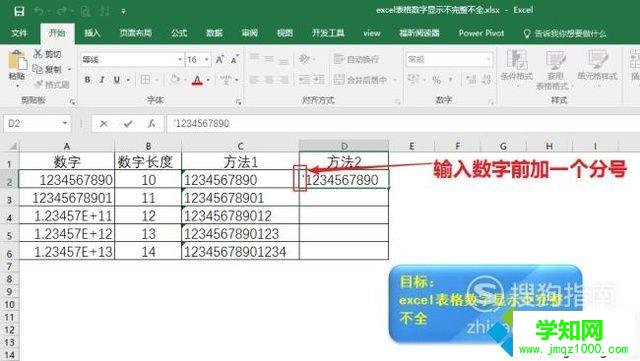This screenshot has height=361, width=640.
Task: Select column C header
Action: click(x=240, y=146)
